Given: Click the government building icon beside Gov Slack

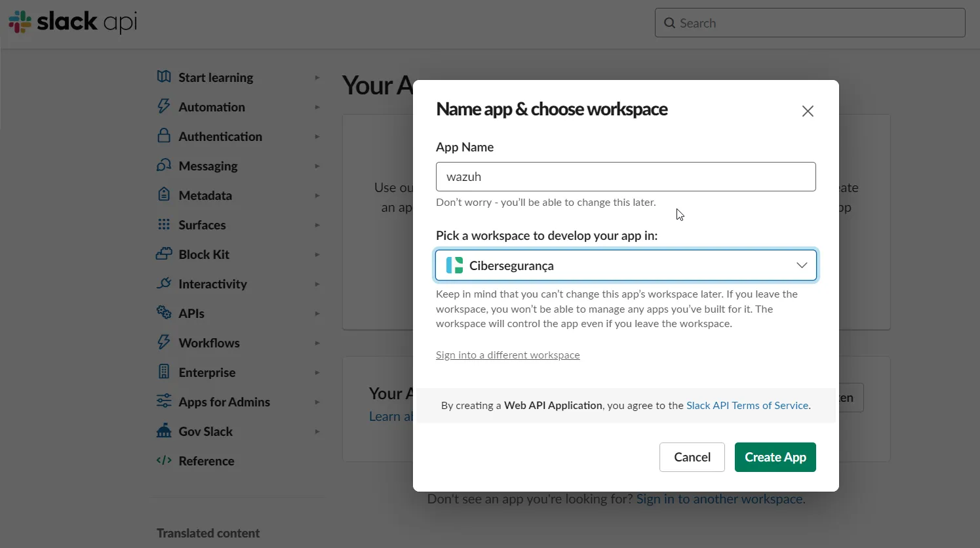Looking at the screenshot, I should pos(164,431).
